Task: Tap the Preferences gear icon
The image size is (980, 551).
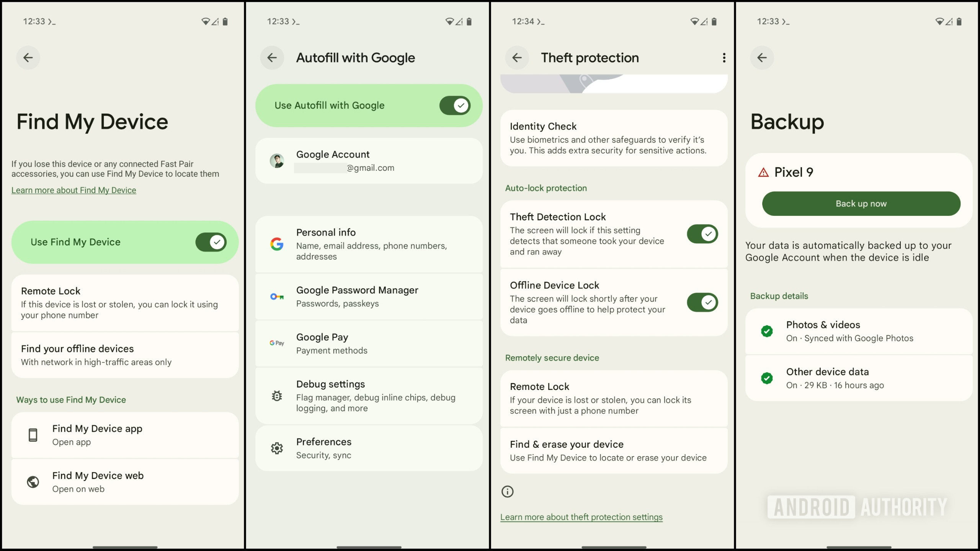Action: (277, 448)
